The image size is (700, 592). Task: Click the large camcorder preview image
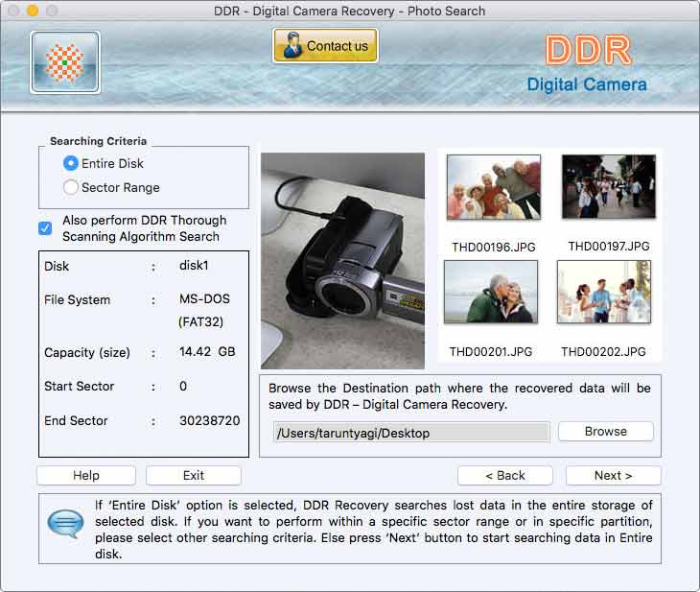tap(343, 261)
